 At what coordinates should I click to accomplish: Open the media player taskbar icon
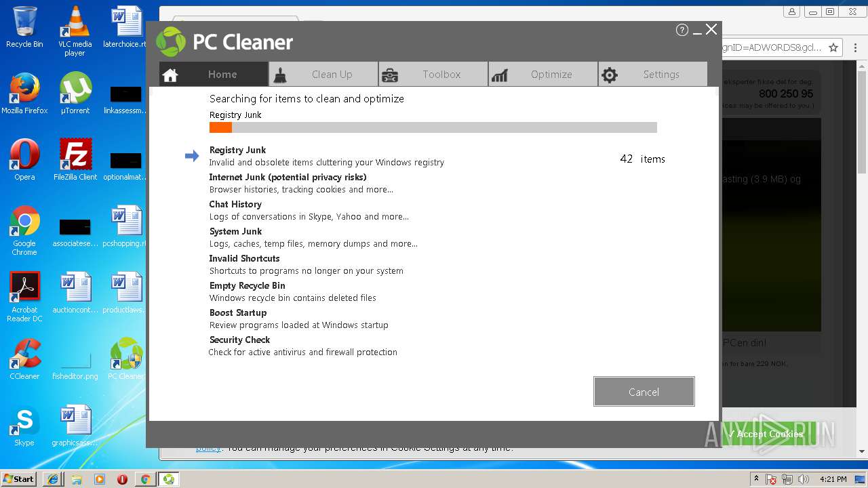click(x=99, y=479)
